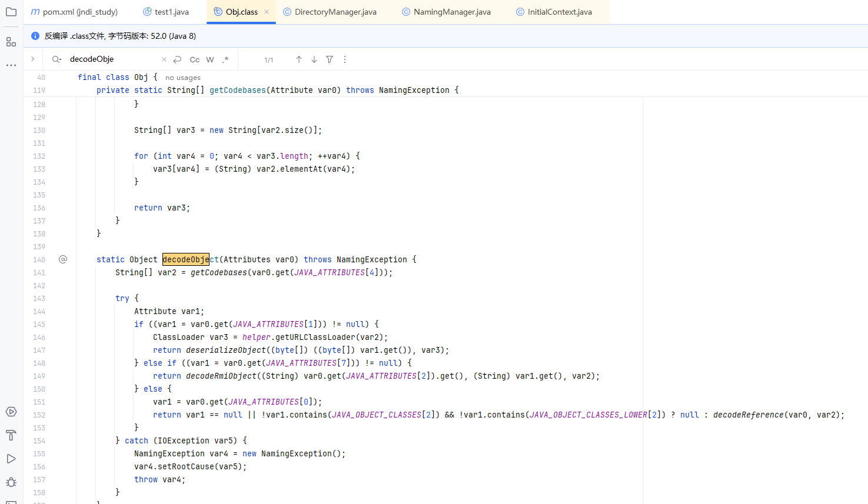Image resolution: width=868 pixels, height=504 pixels.
Task: Jump to next search occurrence
Action: (x=314, y=59)
